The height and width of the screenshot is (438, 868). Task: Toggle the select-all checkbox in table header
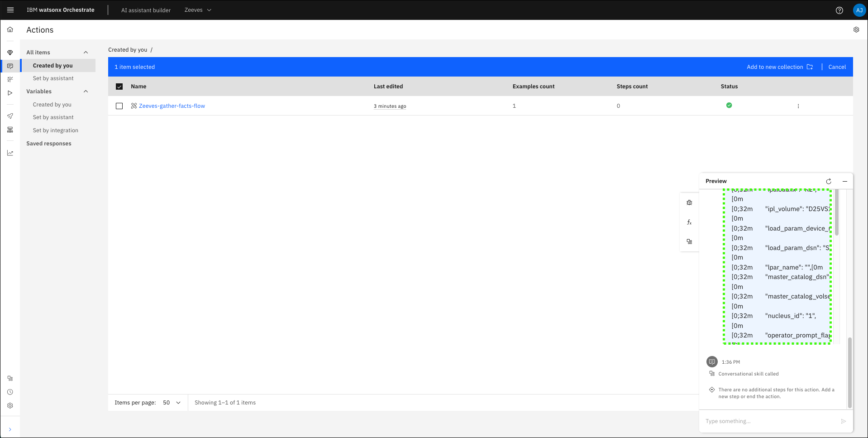119,87
